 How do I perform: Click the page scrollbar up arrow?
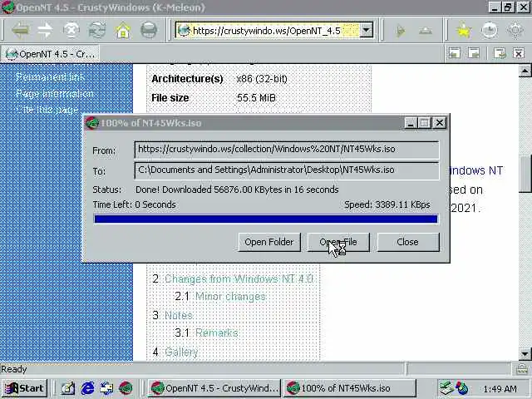(x=525, y=71)
